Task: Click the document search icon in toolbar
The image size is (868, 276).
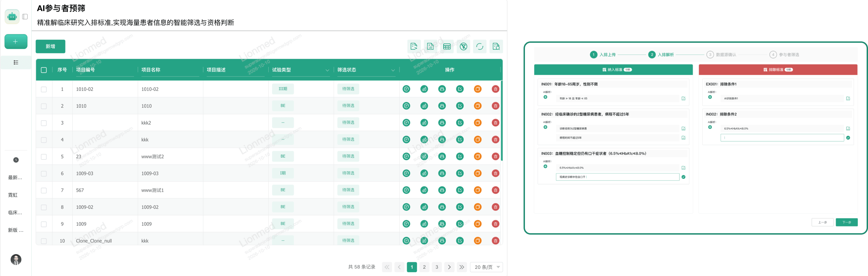Action: [x=496, y=47]
